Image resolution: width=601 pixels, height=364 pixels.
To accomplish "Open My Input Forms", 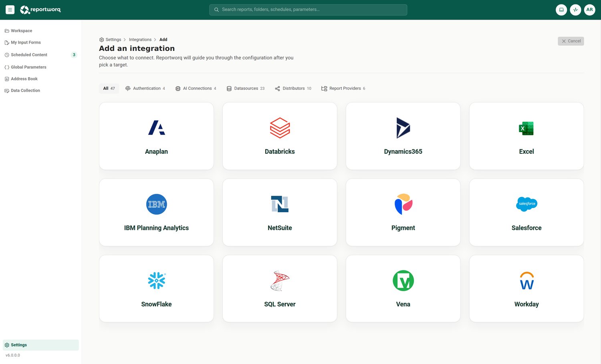I will click(40, 42).
